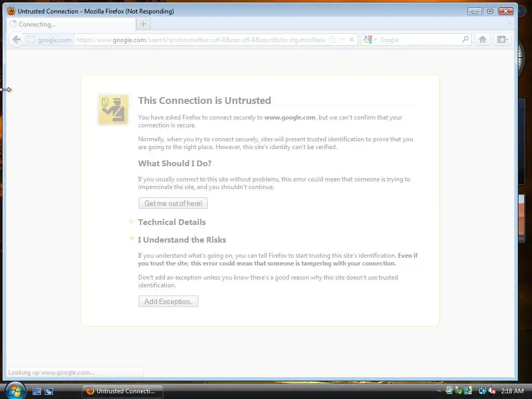This screenshot has width=532, height=399.
Task: Click the 2:18 AM taskbar clock
Action: pyautogui.click(x=512, y=391)
